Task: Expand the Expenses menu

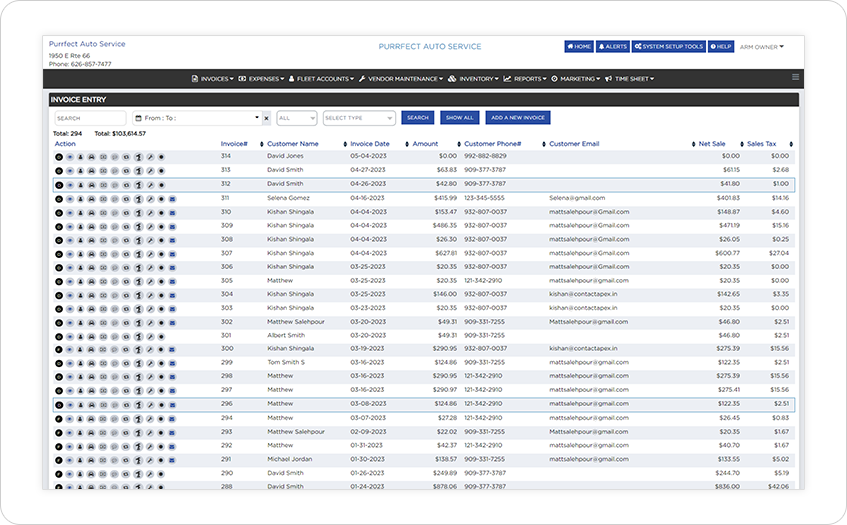Action: click(x=261, y=79)
